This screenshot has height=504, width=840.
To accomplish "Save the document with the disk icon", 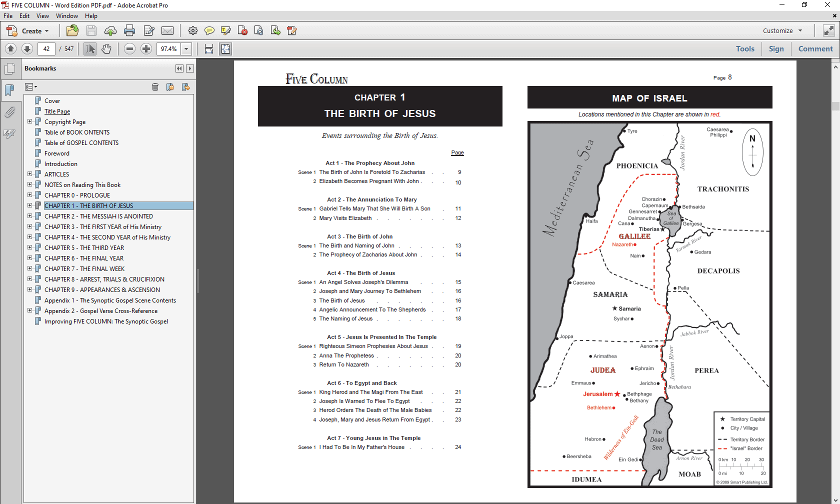I will click(x=91, y=31).
